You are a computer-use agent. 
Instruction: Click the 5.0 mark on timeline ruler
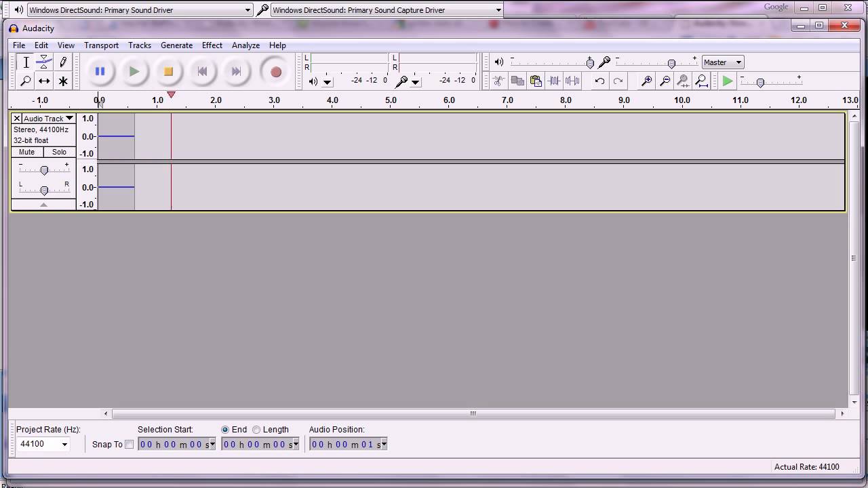[x=391, y=100]
